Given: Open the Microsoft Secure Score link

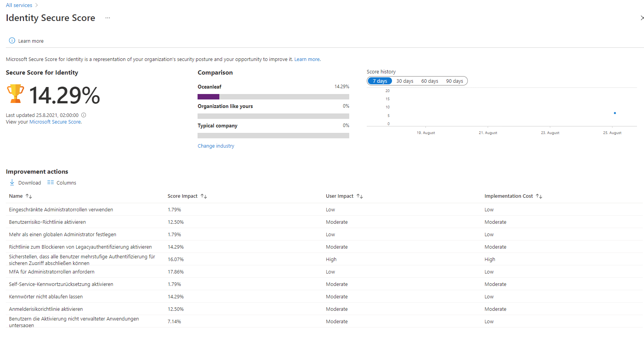Looking at the screenshot, I should coord(55,122).
